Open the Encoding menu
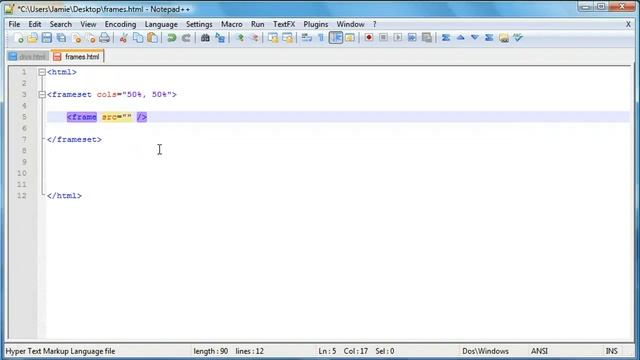Screen dimensions: 640x360 [120, 24]
